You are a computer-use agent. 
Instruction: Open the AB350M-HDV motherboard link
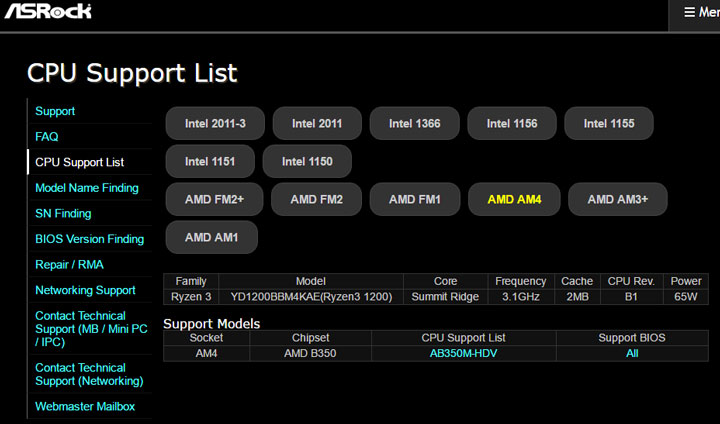pyautogui.click(x=463, y=353)
